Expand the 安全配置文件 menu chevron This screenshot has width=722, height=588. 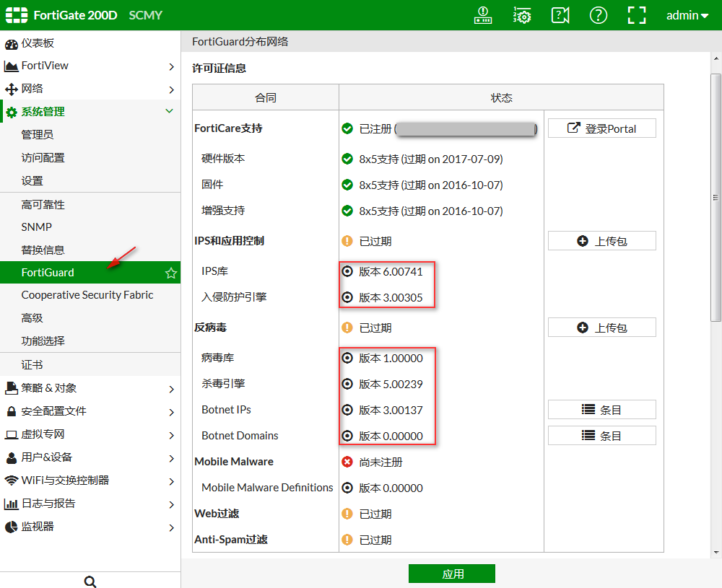[171, 412]
